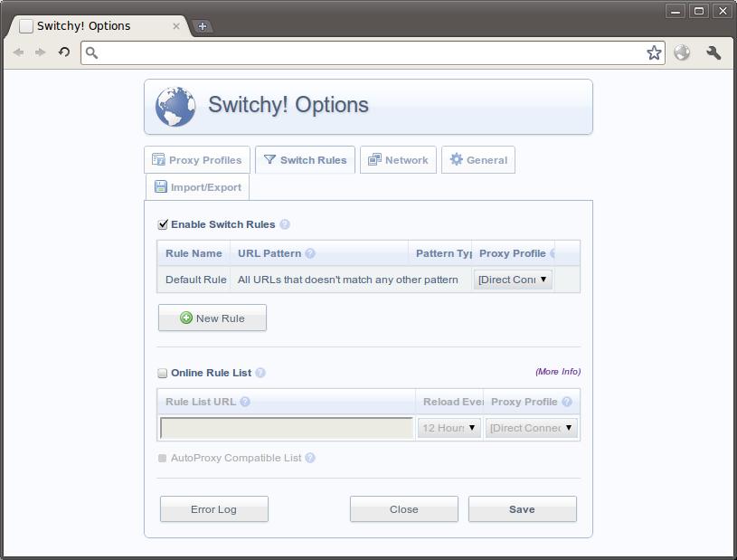Follow the (More Info) link

pos(558,372)
